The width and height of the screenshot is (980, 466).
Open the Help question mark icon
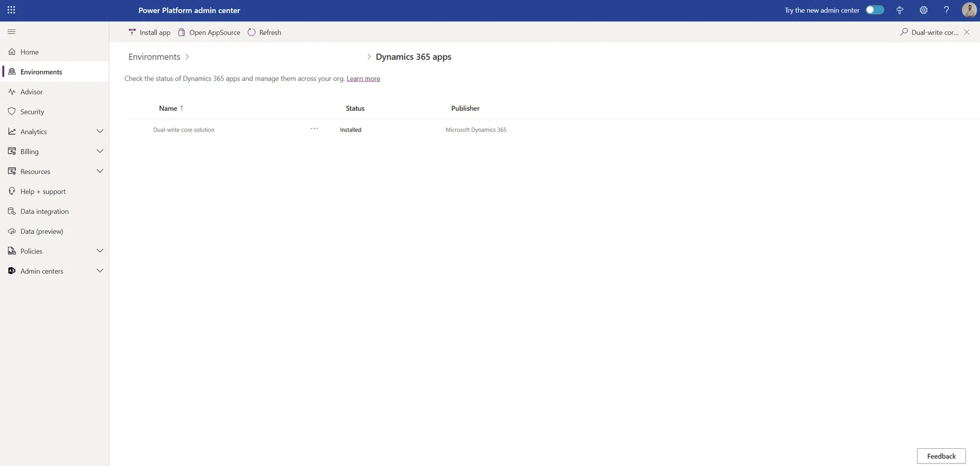click(946, 10)
